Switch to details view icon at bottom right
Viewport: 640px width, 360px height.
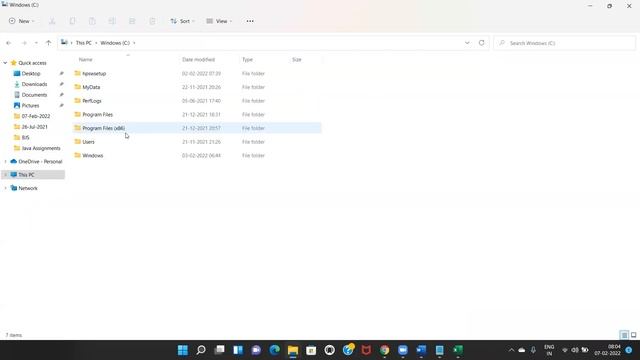coord(624,335)
